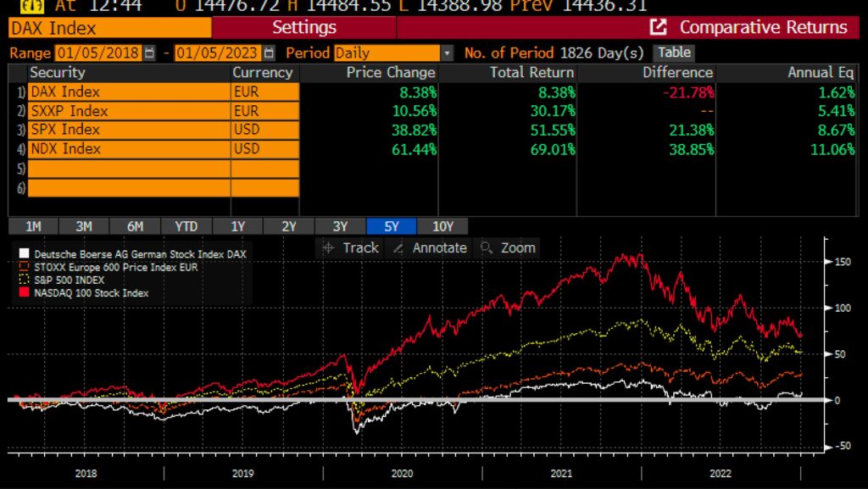Select the SPX Index security cell
Image resolution: width=868 pixels, height=489 pixels.
(129, 130)
